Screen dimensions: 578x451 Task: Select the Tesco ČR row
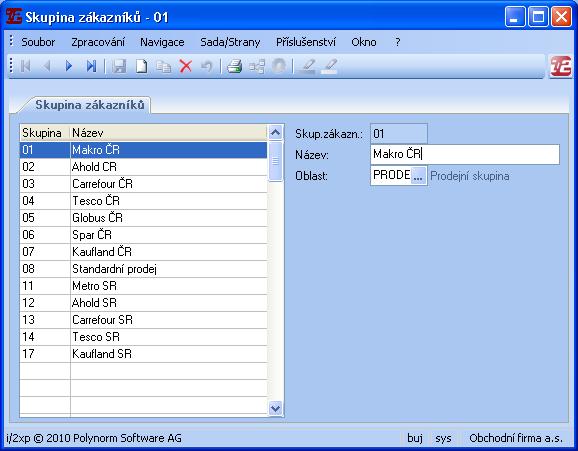pyautogui.click(x=143, y=201)
